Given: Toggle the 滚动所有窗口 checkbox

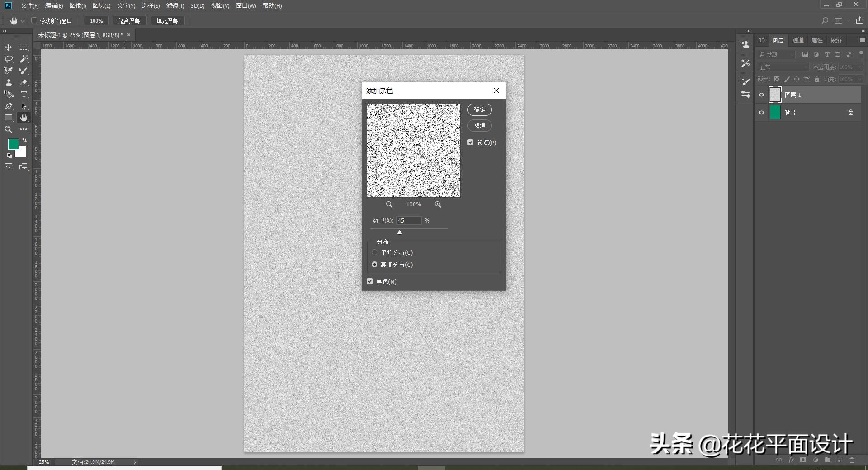Looking at the screenshot, I should click(x=34, y=20).
